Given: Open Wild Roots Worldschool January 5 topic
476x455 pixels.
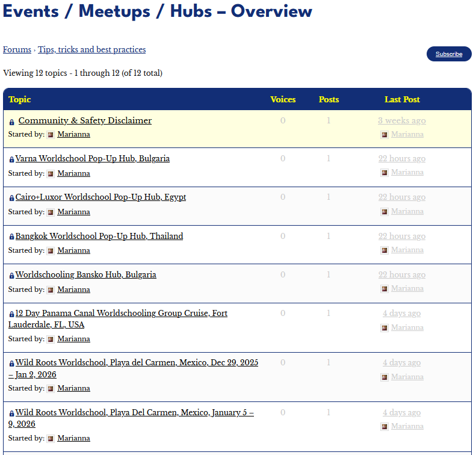Looking at the screenshot, I should [x=131, y=418].
